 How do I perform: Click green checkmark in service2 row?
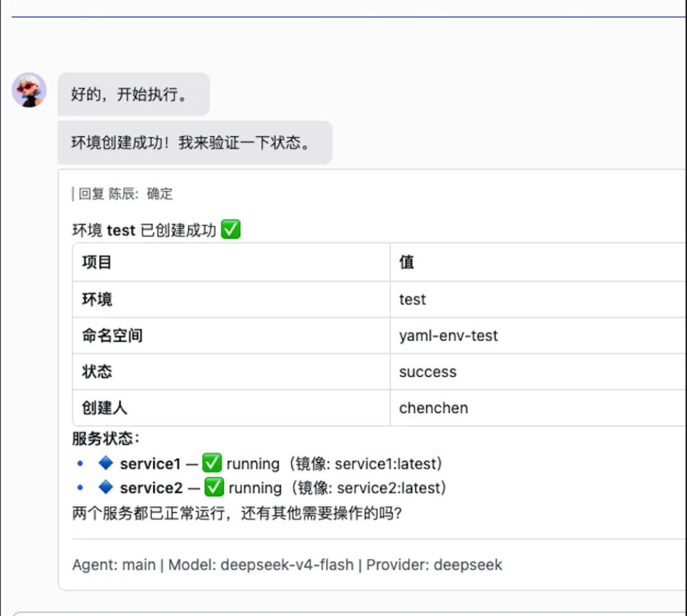tap(214, 487)
